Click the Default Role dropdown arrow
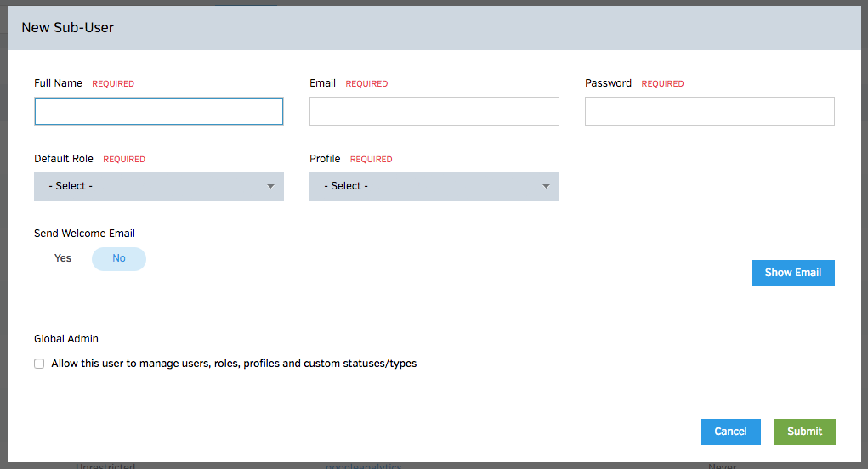 coord(270,186)
